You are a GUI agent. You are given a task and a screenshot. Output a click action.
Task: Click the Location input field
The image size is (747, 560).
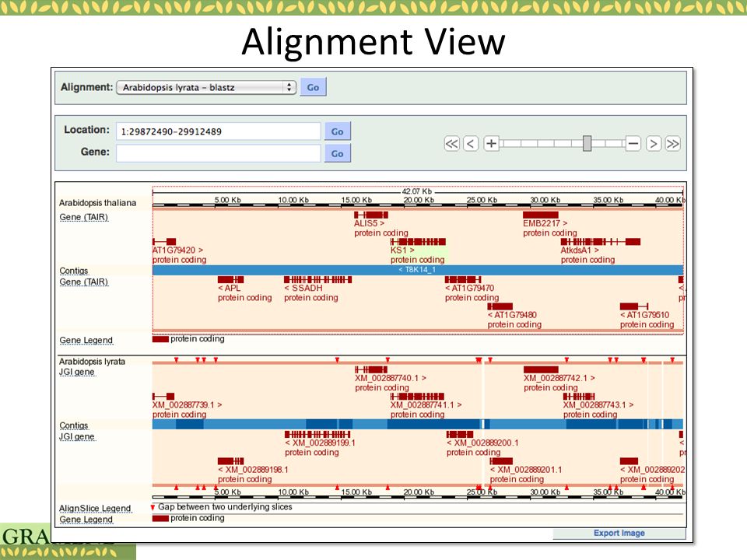(218, 131)
